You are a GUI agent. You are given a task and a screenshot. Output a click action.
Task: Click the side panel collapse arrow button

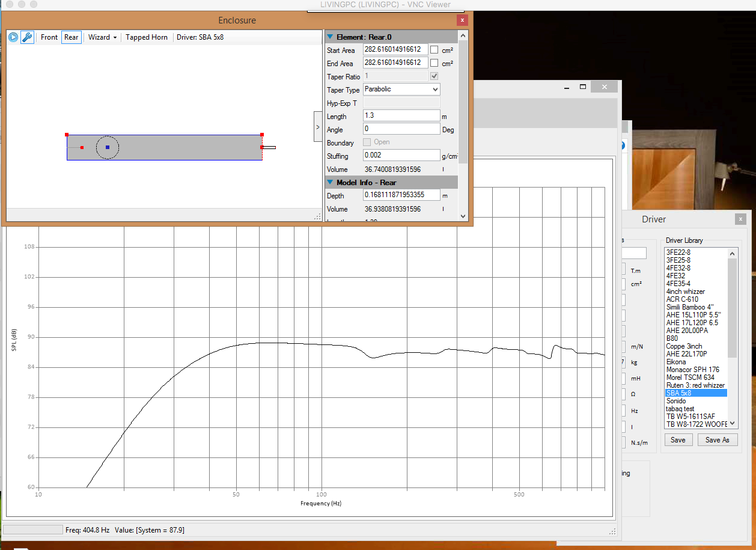[x=318, y=127]
